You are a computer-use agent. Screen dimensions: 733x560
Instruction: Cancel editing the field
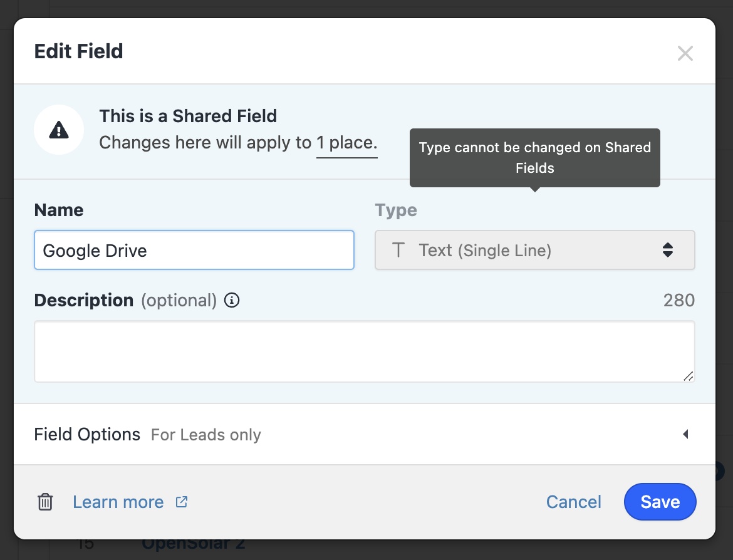click(573, 502)
